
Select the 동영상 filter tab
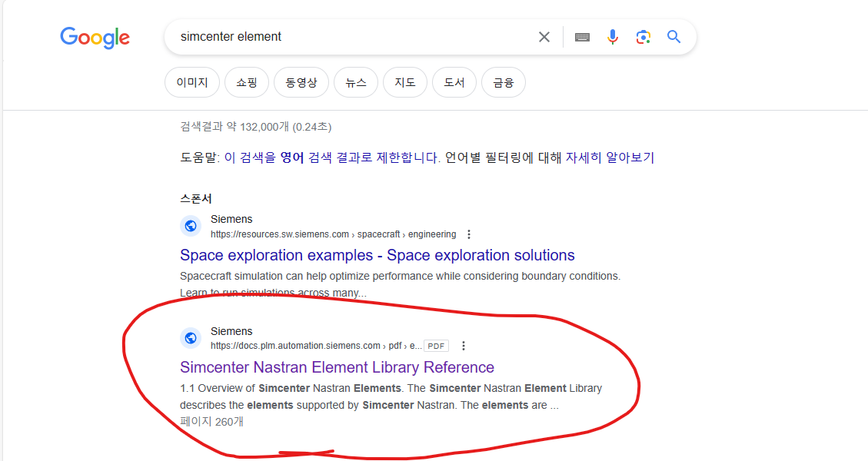(301, 82)
